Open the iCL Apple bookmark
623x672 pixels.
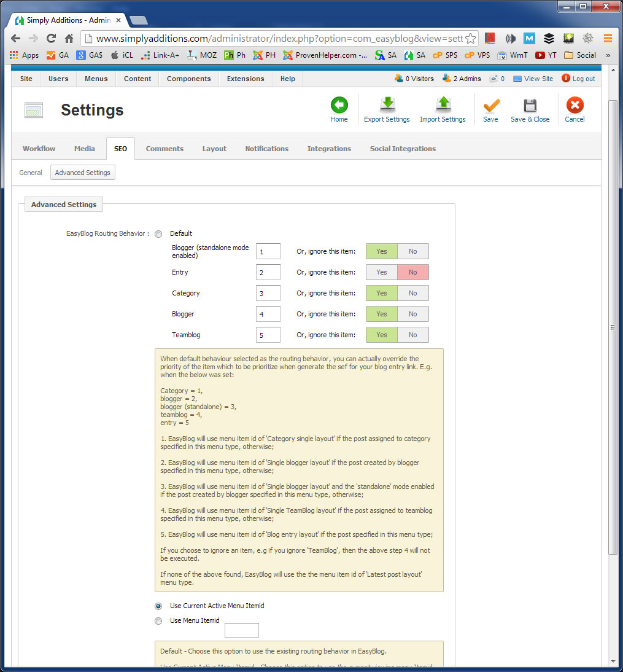click(x=122, y=55)
